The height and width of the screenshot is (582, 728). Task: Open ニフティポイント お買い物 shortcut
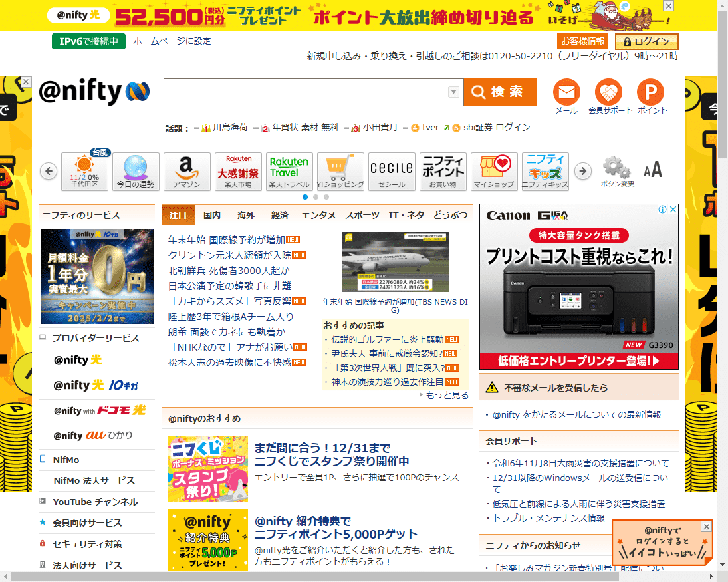(443, 172)
